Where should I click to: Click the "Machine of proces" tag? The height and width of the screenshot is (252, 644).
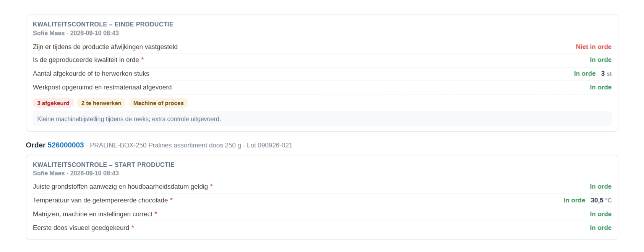click(158, 103)
